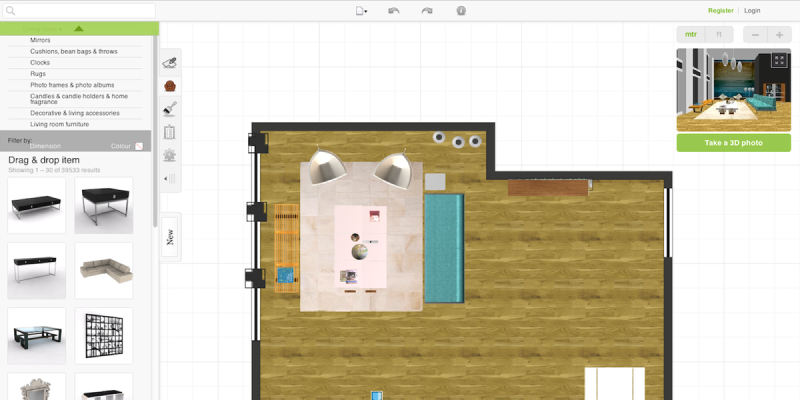The image size is (800, 400).
Task: Click the undo arrow icon
Action: [x=393, y=11]
